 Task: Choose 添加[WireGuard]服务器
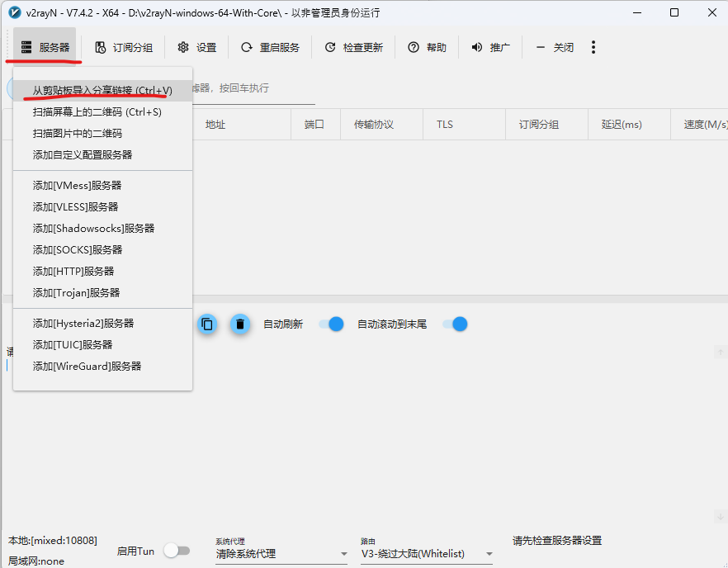tap(102, 366)
